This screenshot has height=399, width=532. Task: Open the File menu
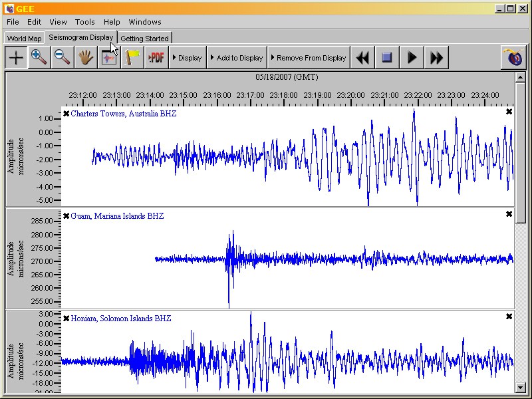[x=13, y=22]
